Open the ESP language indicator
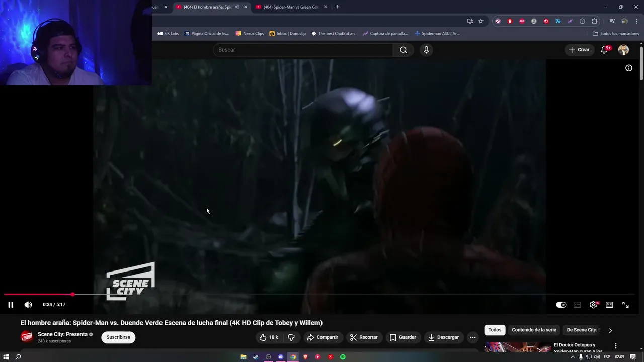644x362 pixels. [607, 357]
